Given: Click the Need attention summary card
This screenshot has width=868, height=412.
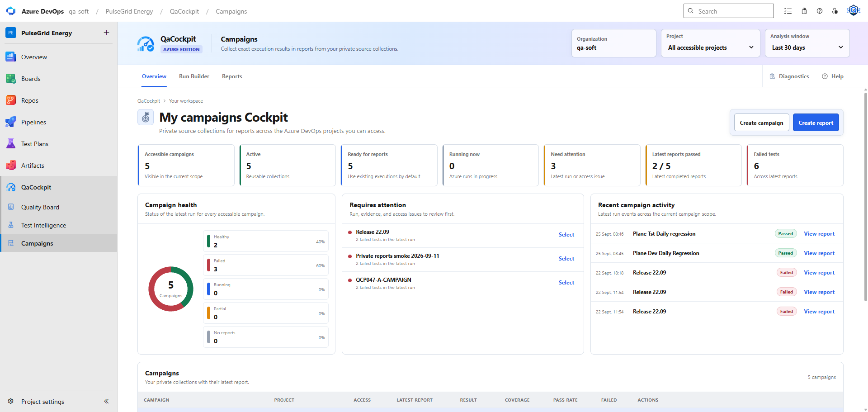Looking at the screenshot, I should pos(592,165).
